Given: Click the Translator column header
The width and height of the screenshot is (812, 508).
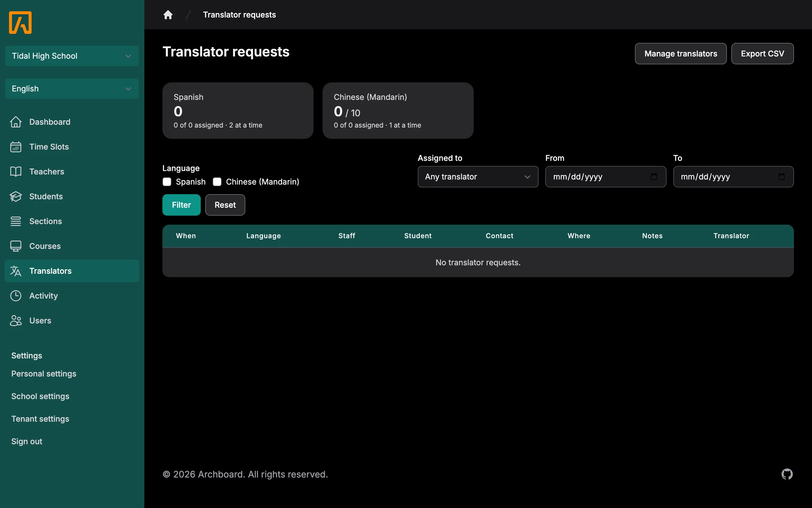Looking at the screenshot, I should [x=731, y=236].
